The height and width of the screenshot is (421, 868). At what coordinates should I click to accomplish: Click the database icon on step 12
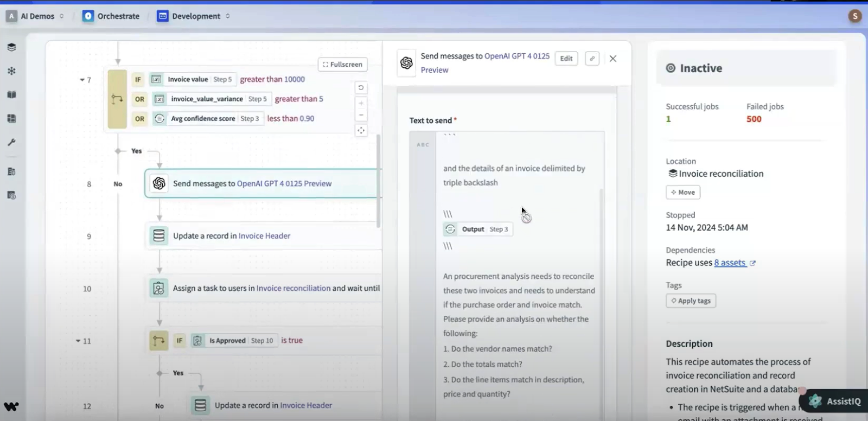200,405
